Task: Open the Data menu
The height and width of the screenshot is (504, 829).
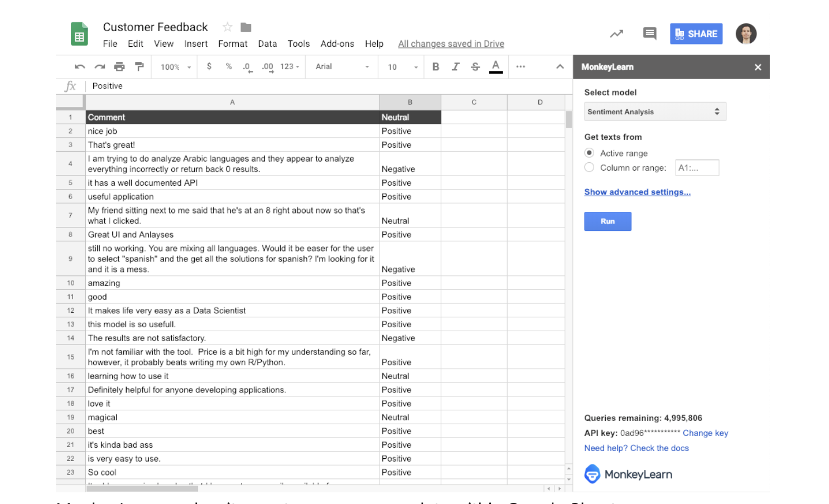Action: click(267, 43)
